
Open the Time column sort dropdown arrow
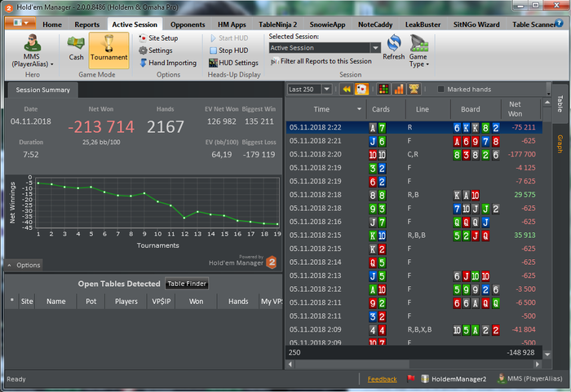coord(360,109)
